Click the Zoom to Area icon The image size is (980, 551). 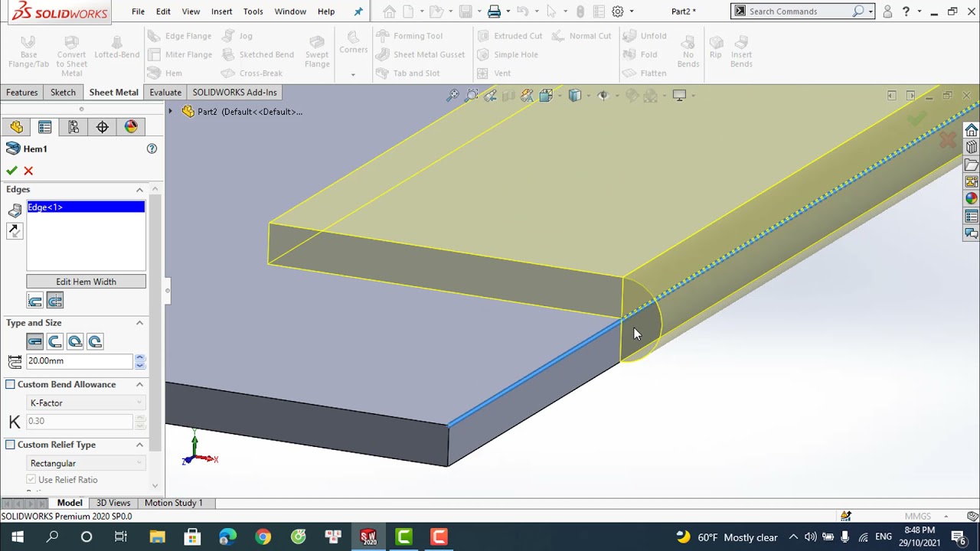pyautogui.click(x=472, y=96)
